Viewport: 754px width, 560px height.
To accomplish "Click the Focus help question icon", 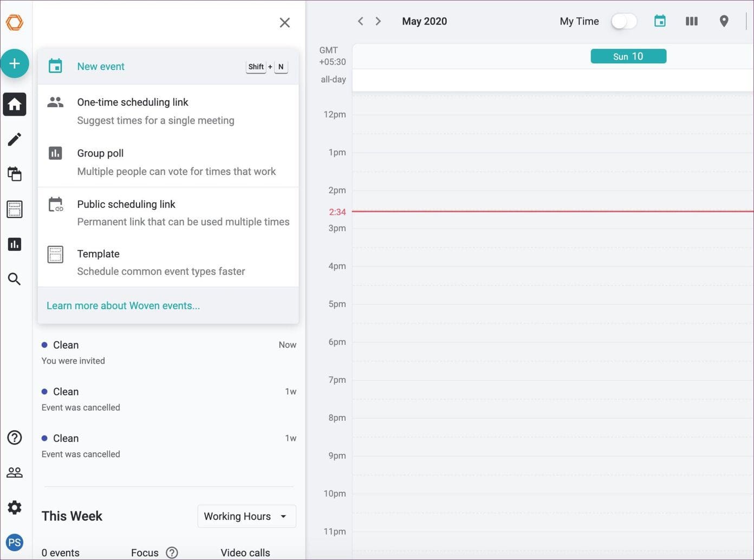I will [172, 552].
